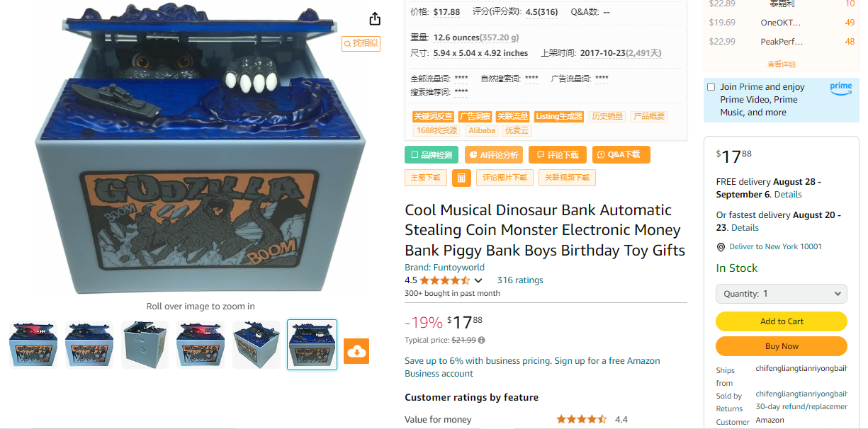Expand the star ratings chevron

tap(478, 280)
